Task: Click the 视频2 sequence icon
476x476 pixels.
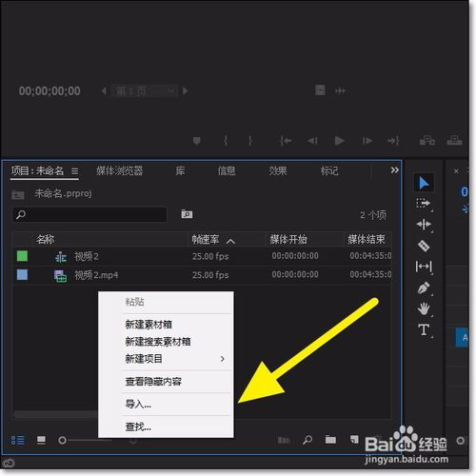Action: click(61, 257)
